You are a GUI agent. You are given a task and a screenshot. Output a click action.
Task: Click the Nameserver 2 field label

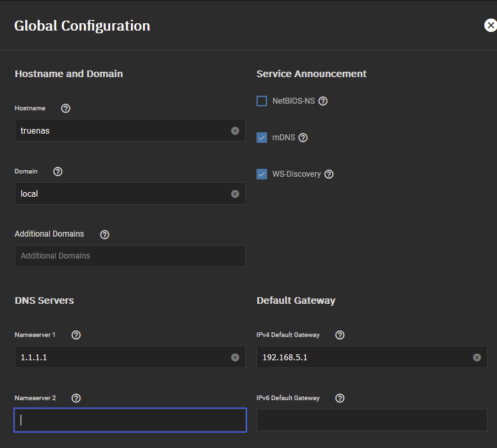tap(35, 398)
